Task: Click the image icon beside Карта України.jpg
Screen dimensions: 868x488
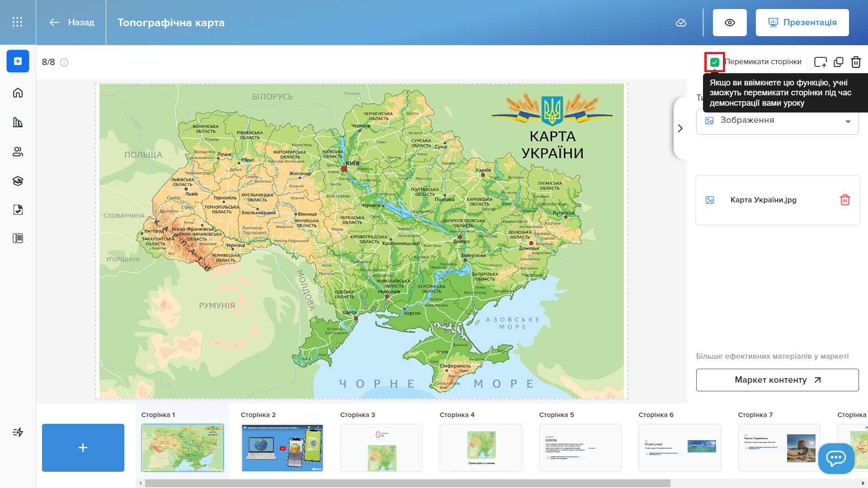Action: (710, 200)
